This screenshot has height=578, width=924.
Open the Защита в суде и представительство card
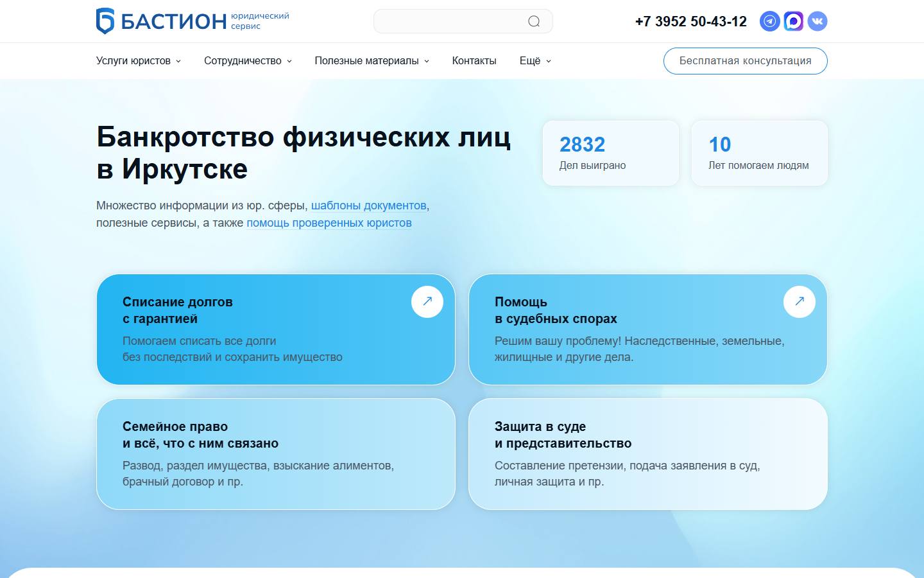point(648,454)
